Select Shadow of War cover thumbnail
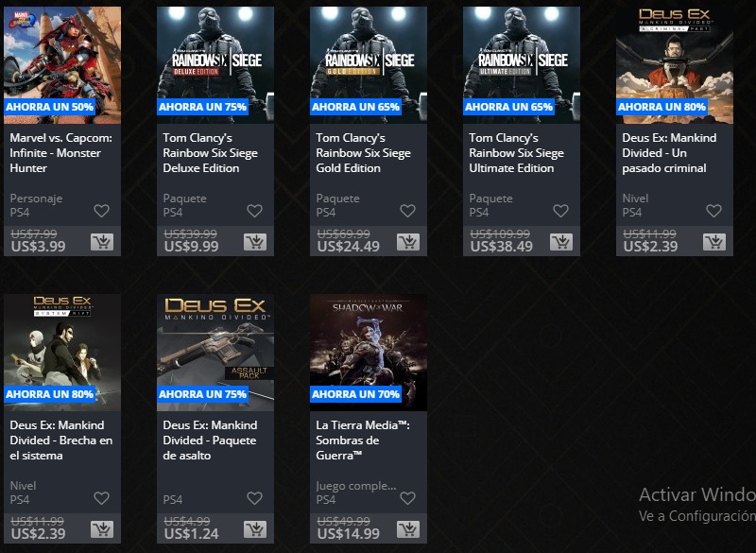This screenshot has width=756, height=553. (x=369, y=353)
